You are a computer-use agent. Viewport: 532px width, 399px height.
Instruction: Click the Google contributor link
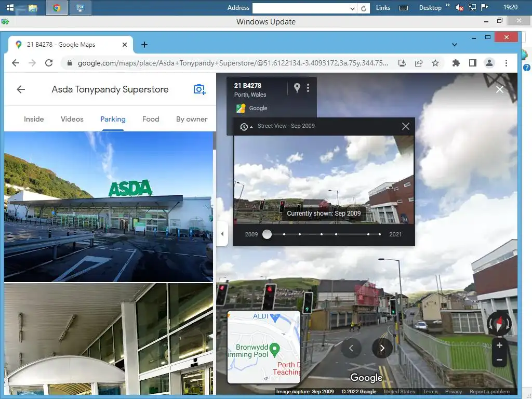pos(258,108)
